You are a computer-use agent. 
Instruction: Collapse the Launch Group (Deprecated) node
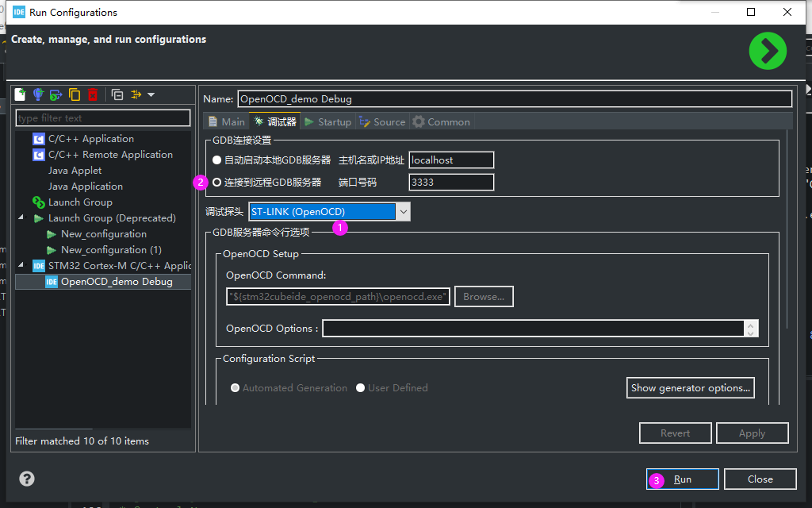[21, 217]
